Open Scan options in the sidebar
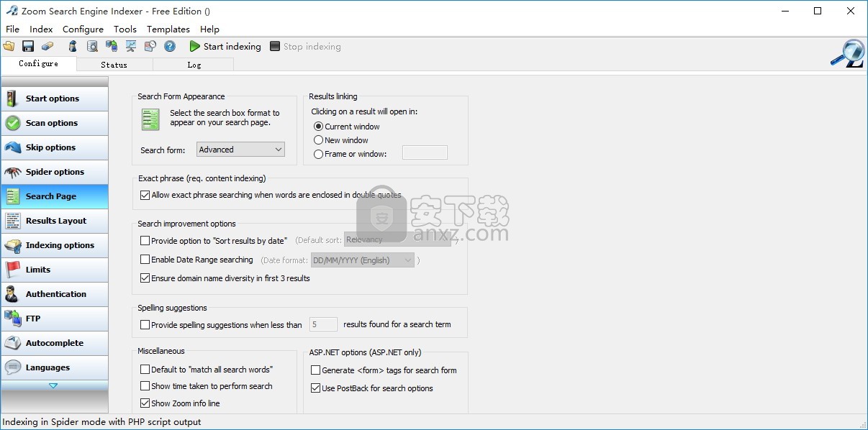 point(55,123)
